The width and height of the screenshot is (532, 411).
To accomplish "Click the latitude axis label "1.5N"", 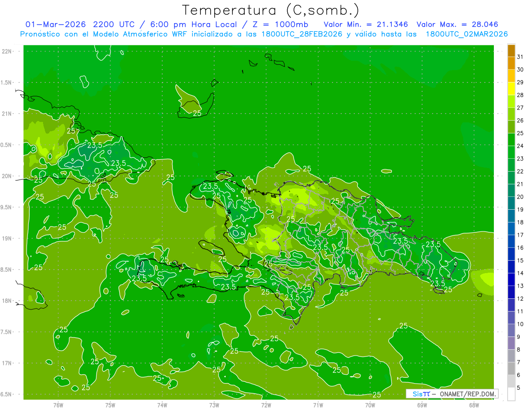I will (x=7, y=82).
